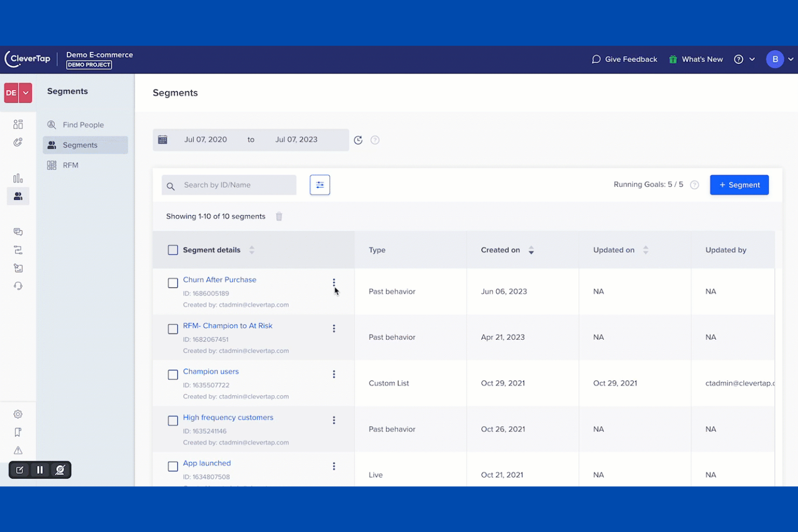Open the warning triangle rail icon
The height and width of the screenshot is (532, 798).
pyautogui.click(x=18, y=450)
